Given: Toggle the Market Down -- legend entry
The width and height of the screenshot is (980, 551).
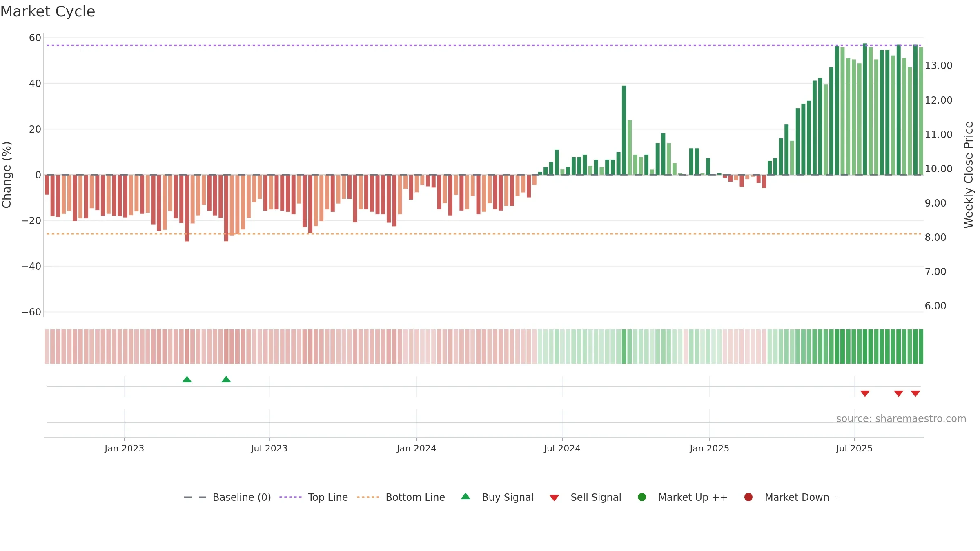Looking at the screenshot, I should point(792,497).
